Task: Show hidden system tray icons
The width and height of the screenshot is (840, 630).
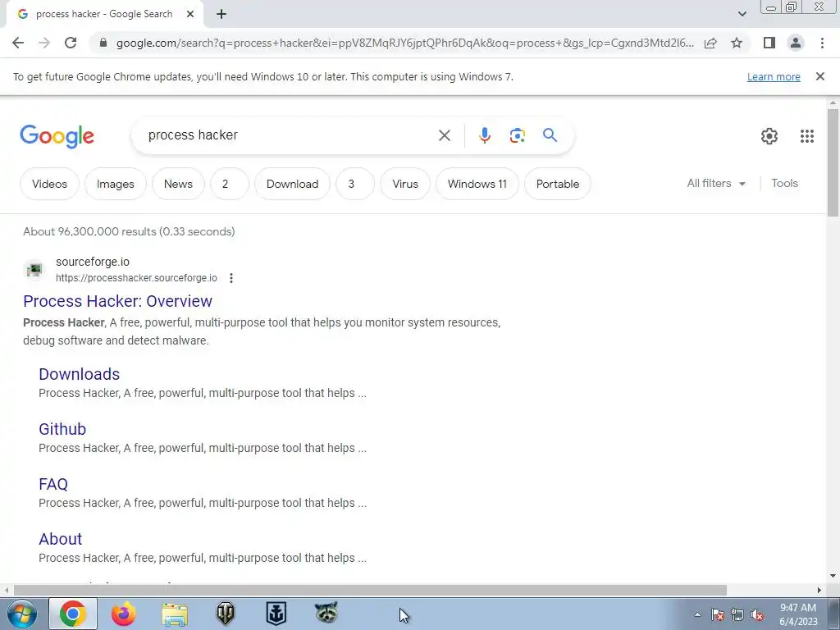Action: pos(697,614)
